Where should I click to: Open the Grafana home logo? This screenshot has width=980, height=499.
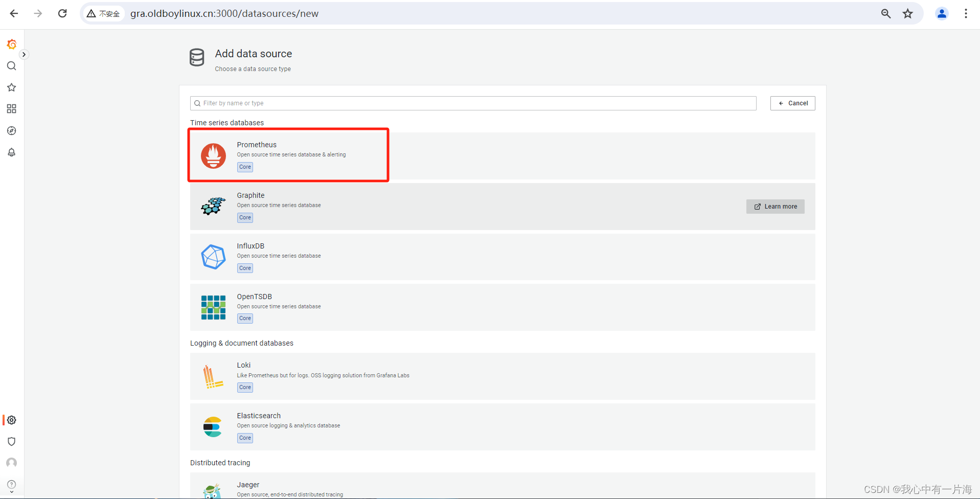click(12, 44)
